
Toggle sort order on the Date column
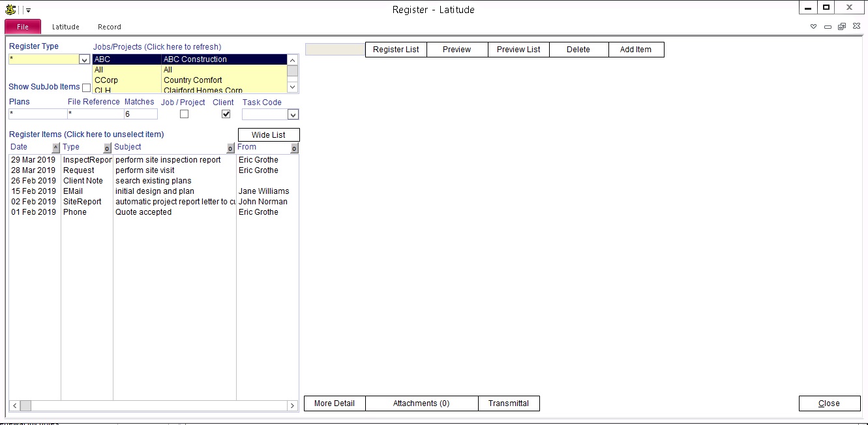coord(55,148)
